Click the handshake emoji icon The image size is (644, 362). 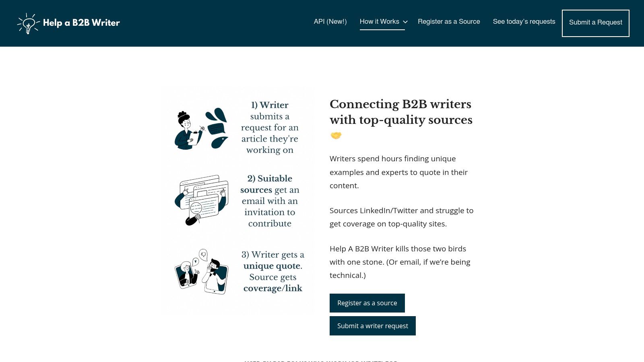point(336,136)
